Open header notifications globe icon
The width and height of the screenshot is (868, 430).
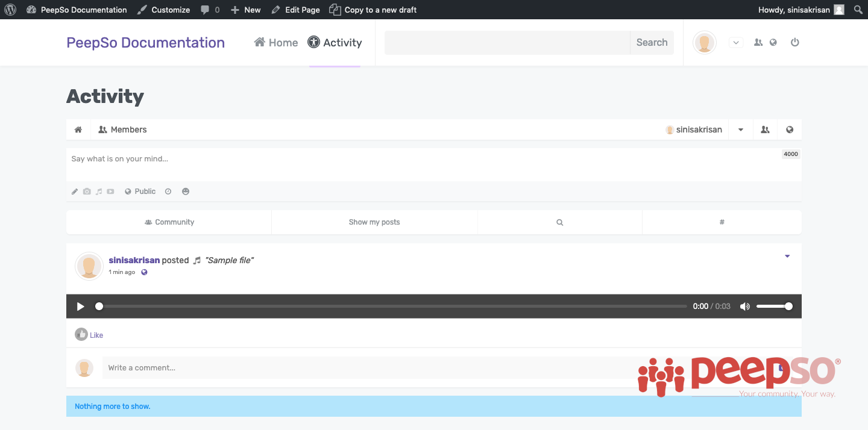click(773, 43)
